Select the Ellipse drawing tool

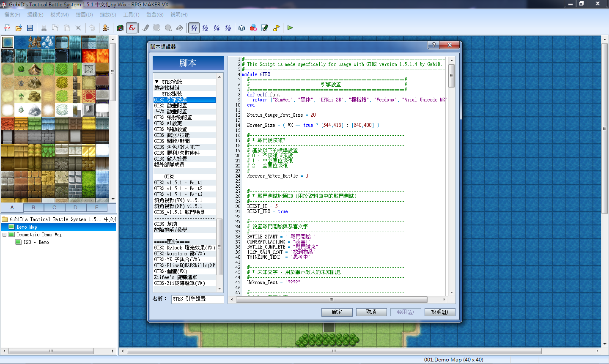pyautogui.click(x=168, y=28)
